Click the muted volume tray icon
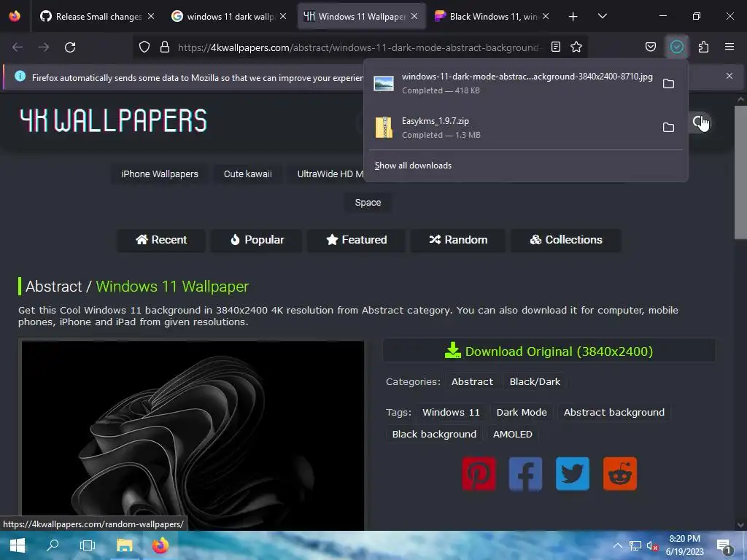 [x=651, y=545]
